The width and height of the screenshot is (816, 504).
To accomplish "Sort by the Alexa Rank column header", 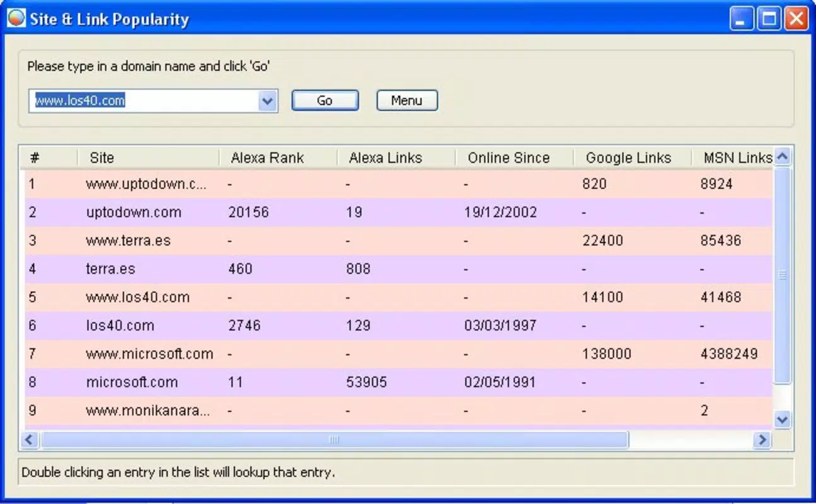I will pos(278,157).
